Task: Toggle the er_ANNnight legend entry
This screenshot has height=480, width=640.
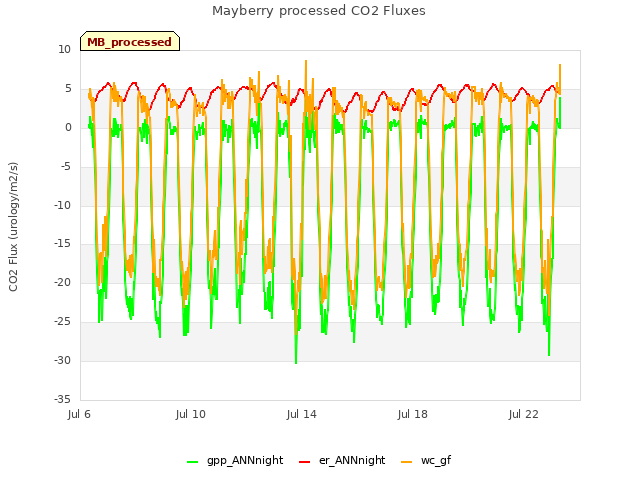Action: (x=342, y=460)
